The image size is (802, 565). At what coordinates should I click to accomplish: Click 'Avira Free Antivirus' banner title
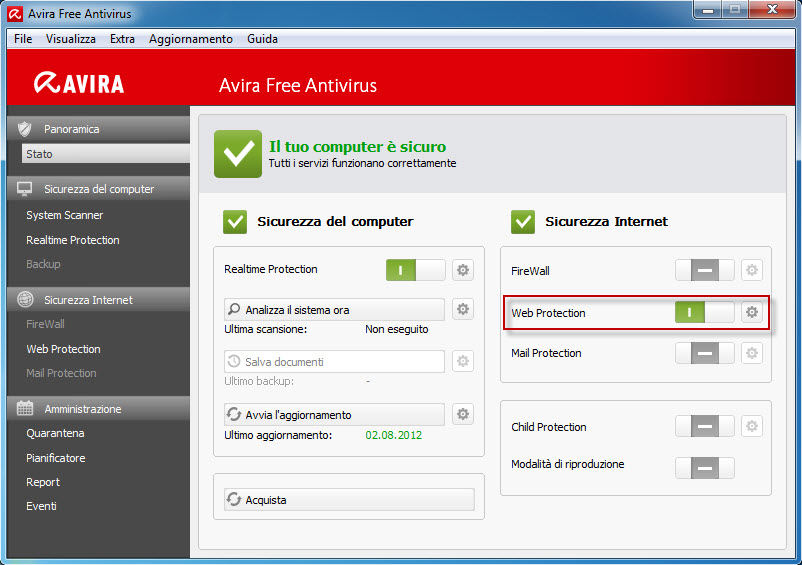(298, 85)
